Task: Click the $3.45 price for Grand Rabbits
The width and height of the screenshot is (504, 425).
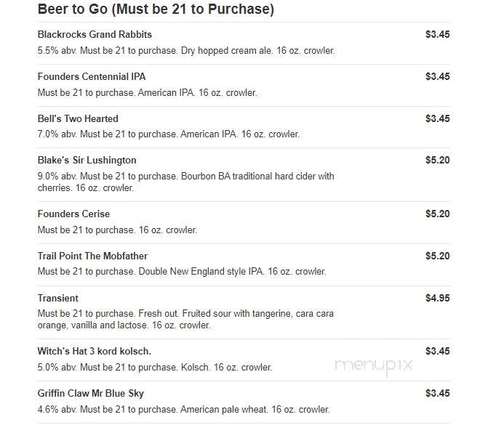Action: pyautogui.click(x=438, y=34)
